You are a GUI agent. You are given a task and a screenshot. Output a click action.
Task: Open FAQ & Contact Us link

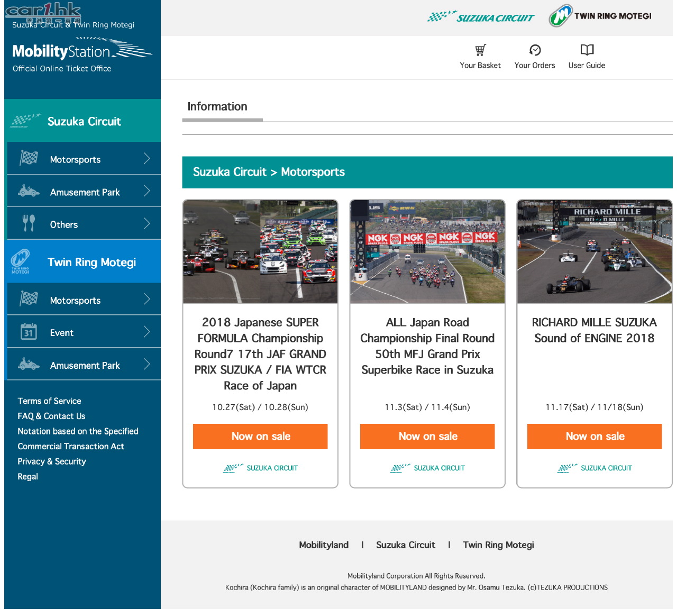51,416
